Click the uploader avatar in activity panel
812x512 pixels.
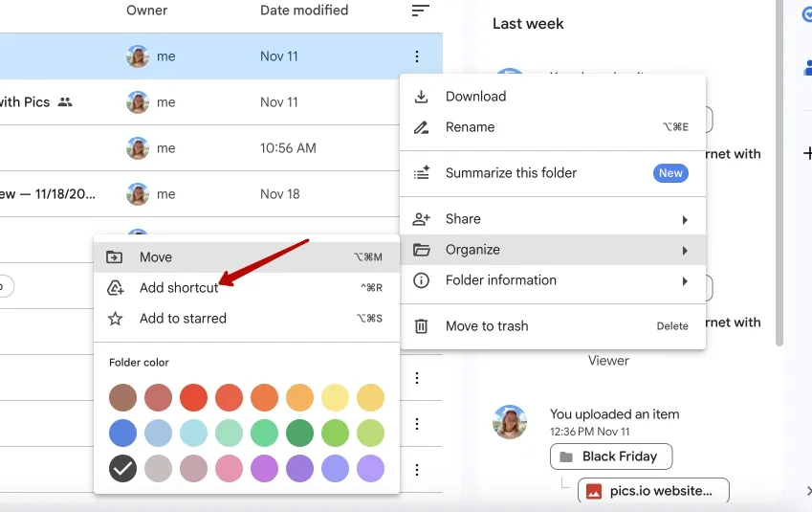510,422
